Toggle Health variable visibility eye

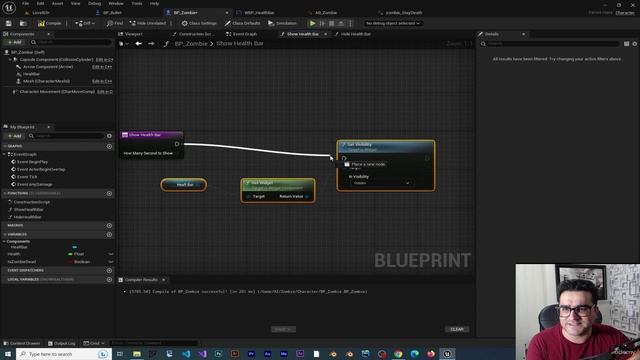click(111, 254)
